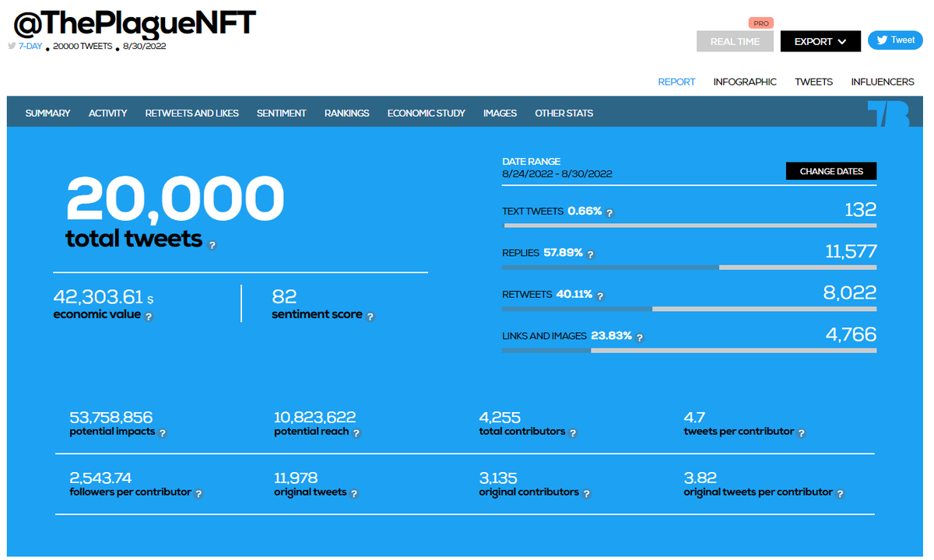Click help icon next to Replies percentage
The width and height of the screenshot is (934, 560).
(x=590, y=254)
